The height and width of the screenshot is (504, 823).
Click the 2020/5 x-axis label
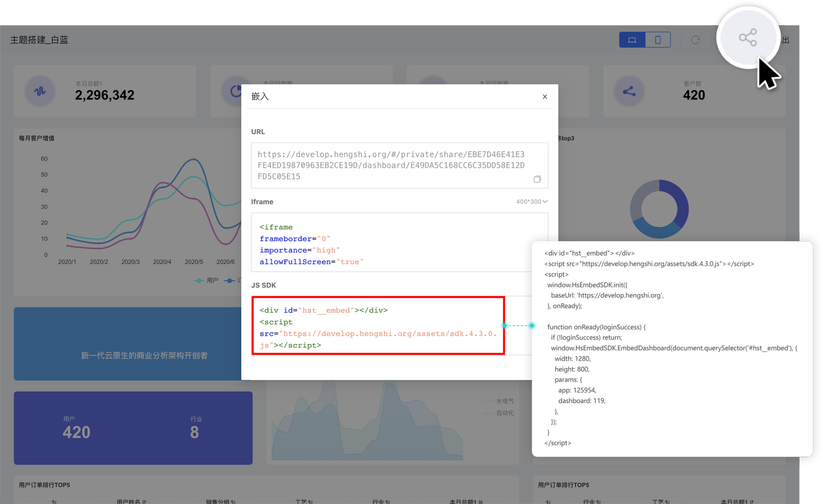click(194, 262)
